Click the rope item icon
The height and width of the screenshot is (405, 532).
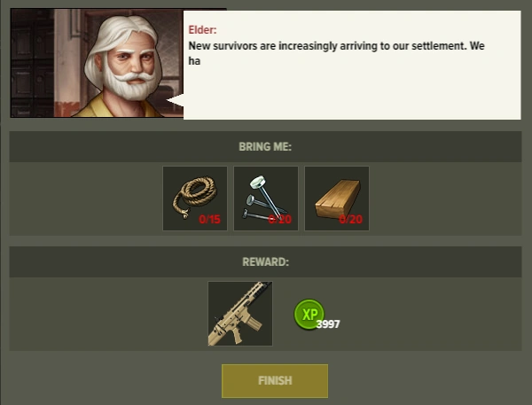tap(195, 199)
